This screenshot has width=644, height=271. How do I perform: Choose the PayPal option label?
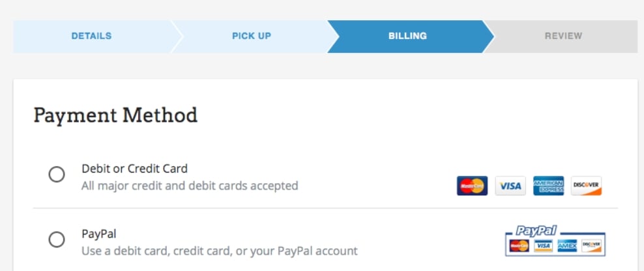(x=99, y=234)
